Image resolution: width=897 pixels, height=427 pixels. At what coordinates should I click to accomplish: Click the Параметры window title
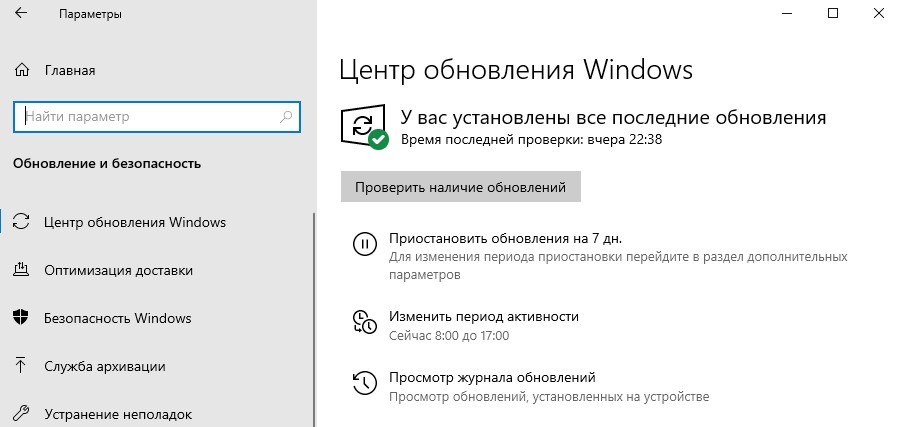[x=90, y=14]
